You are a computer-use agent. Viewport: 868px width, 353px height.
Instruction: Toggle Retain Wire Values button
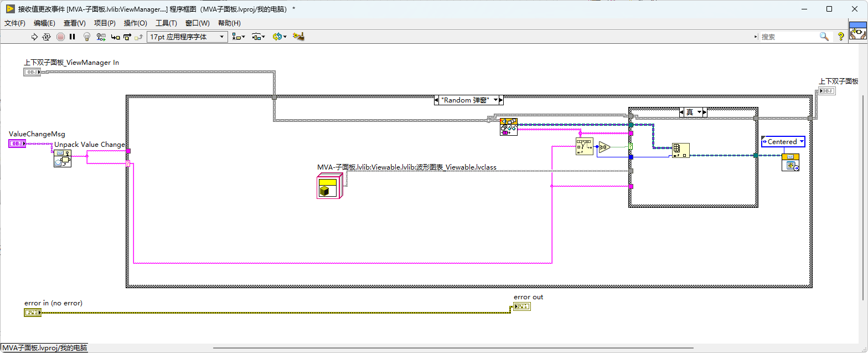(x=101, y=37)
